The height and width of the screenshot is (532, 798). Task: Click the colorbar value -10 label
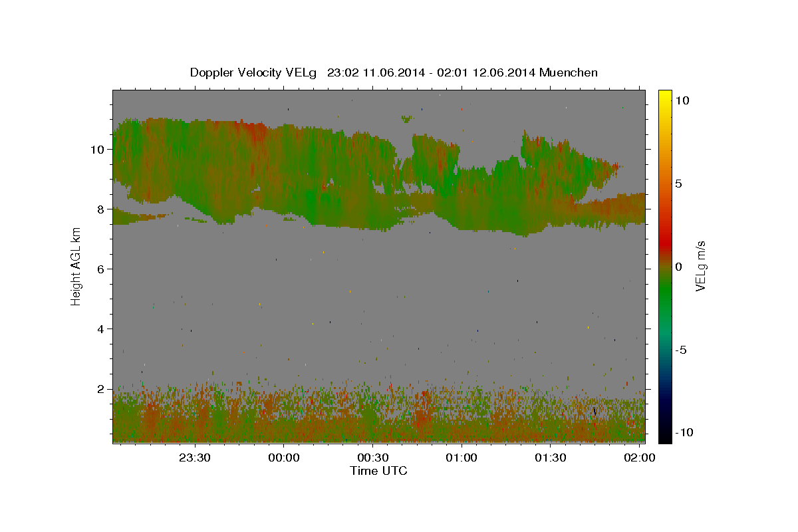point(683,432)
